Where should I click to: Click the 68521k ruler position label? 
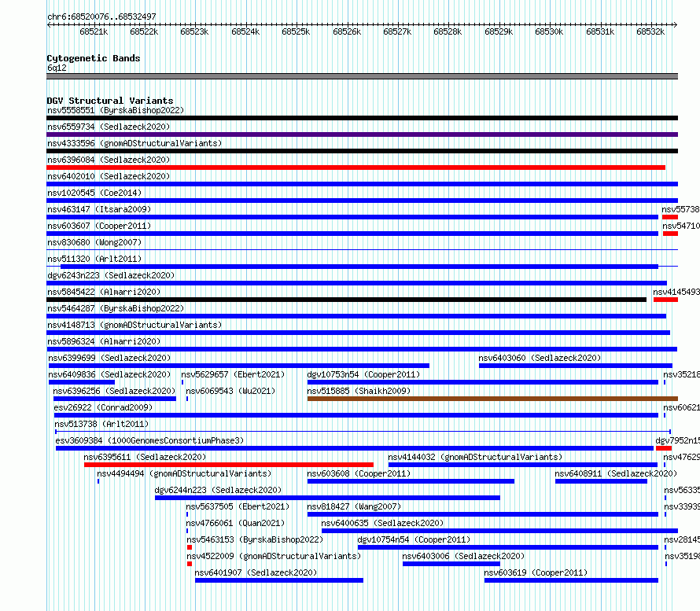pos(94,31)
